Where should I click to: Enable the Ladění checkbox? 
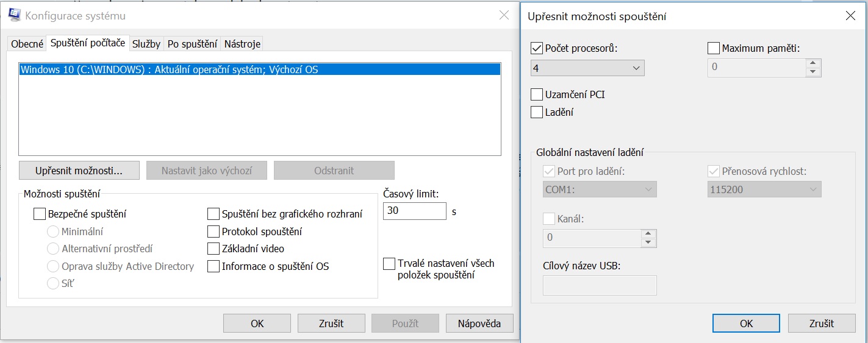pyautogui.click(x=537, y=112)
